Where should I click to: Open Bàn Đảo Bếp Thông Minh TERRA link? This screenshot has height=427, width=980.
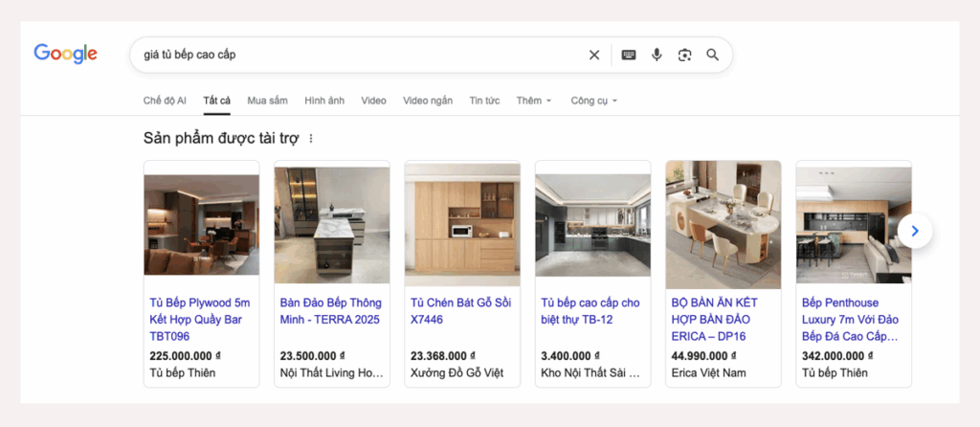[x=331, y=311]
